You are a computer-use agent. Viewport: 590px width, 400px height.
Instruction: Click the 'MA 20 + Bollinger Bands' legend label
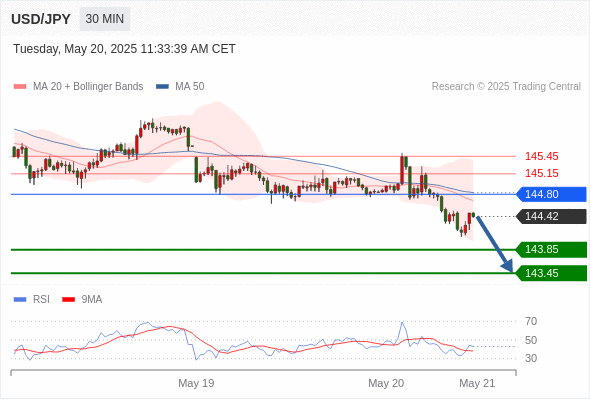tap(88, 87)
